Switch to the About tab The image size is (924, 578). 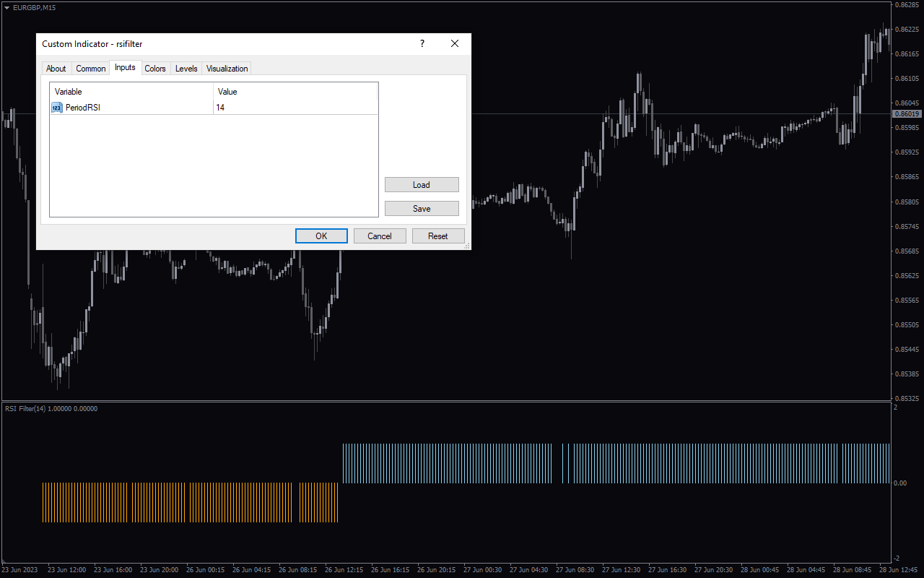(56, 69)
